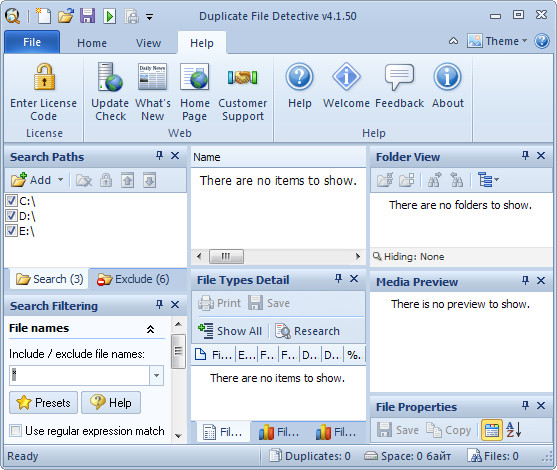This screenshot has height=470, width=557.
Task: Uncheck the C:\ search path
Action: [x=11, y=201]
